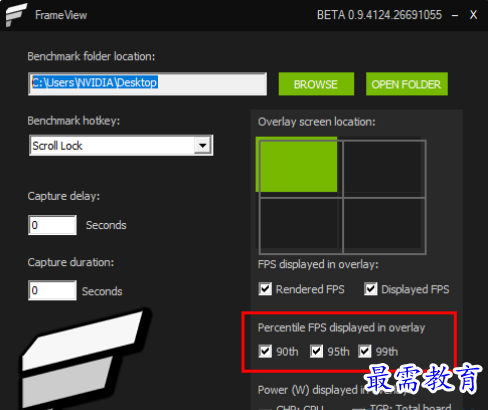
Task: Click the 'Overlay screen location:' label
Action: tap(317, 122)
